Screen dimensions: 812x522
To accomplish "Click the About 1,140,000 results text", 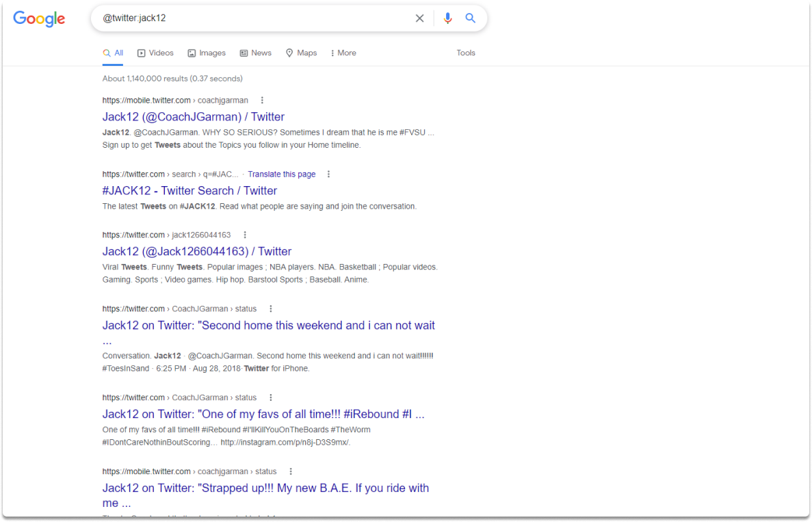I will 172,79.
